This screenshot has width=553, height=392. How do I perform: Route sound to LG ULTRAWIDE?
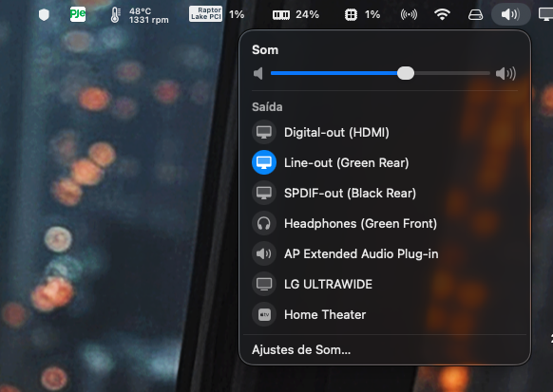click(385, 284)
